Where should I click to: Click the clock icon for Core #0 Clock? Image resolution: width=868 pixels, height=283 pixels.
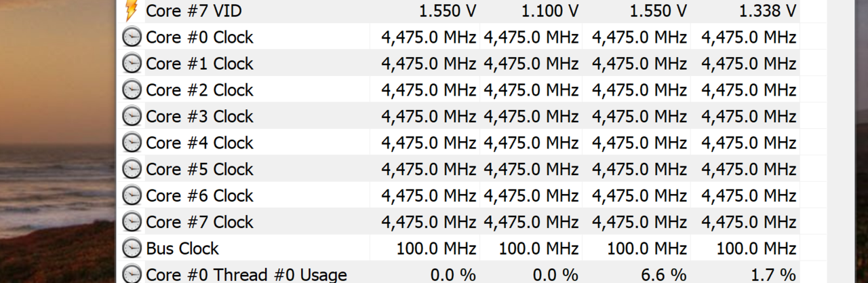coord(132,37)
